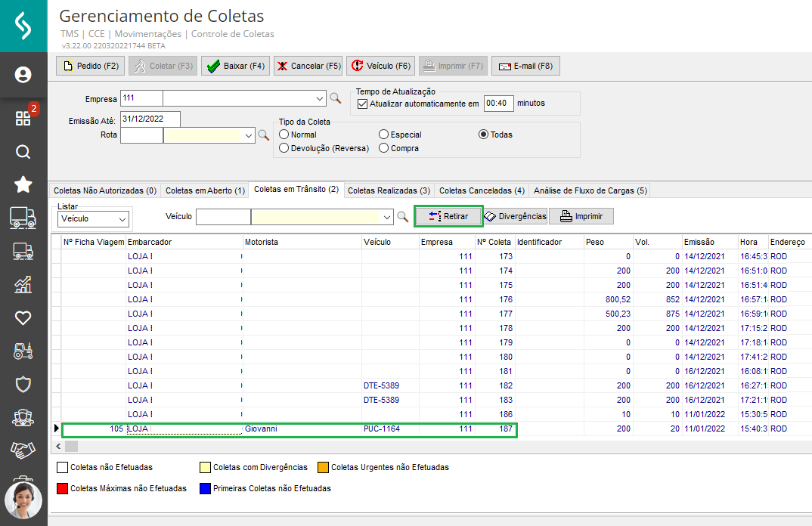Open the large truck module icon

click(23, 218)
